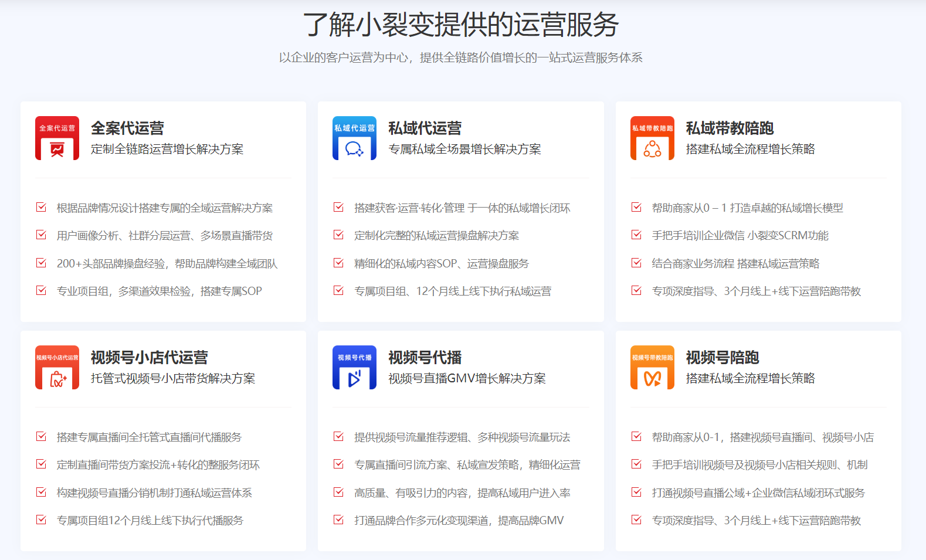Click 视频号直播GMV增长解决方案 subtitle

[x=467, y=379]
